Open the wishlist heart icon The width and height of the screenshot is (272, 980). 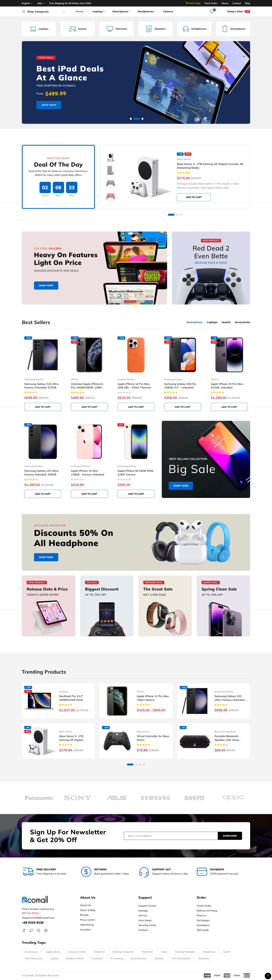pos(212,11)
